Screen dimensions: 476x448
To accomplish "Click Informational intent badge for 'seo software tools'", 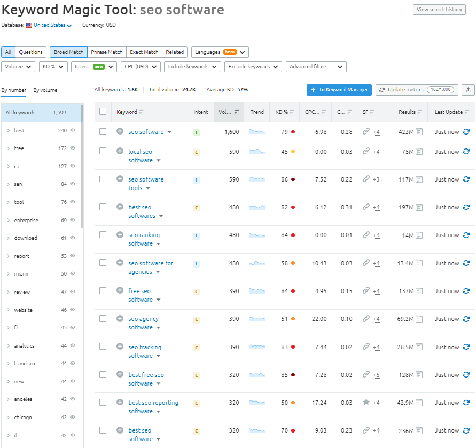I will tap(197, 180).
